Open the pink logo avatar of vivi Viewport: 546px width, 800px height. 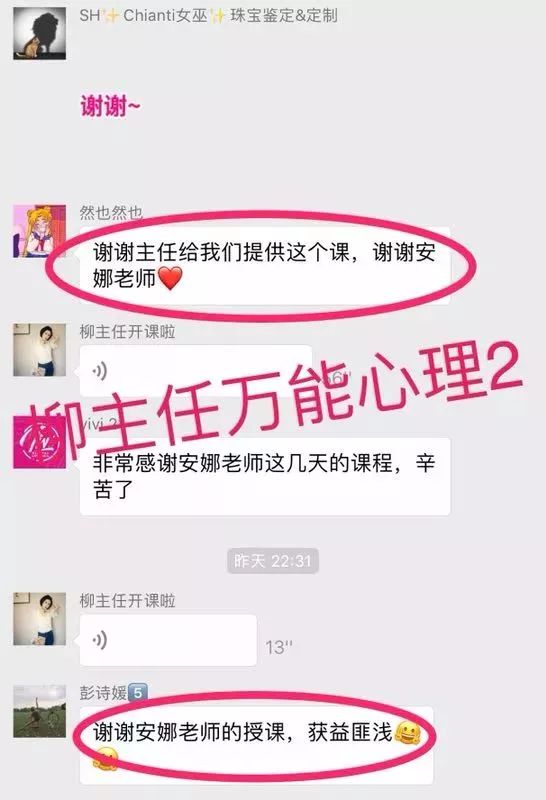coord(39,442)
